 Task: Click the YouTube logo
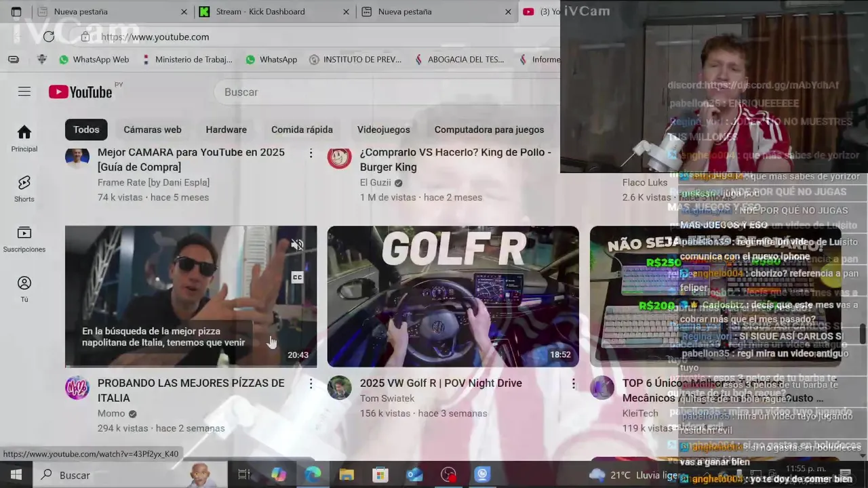[x=80, y=91]
